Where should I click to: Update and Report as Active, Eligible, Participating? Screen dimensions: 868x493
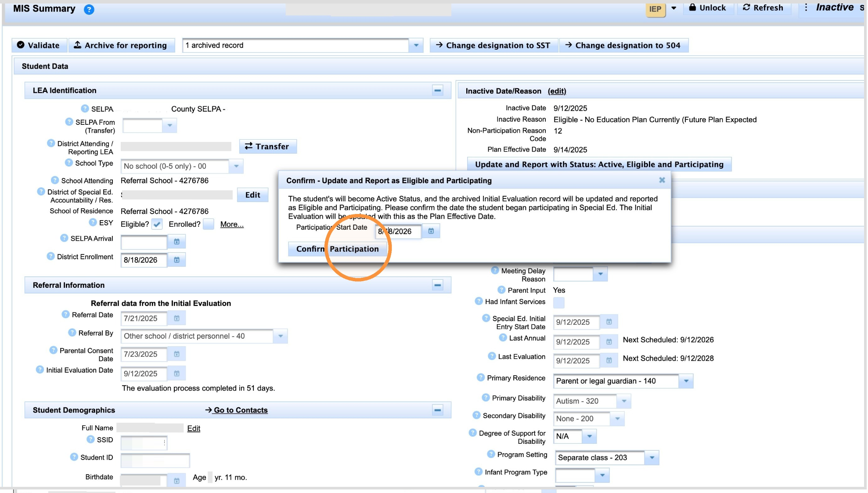(x=599, y=164)
